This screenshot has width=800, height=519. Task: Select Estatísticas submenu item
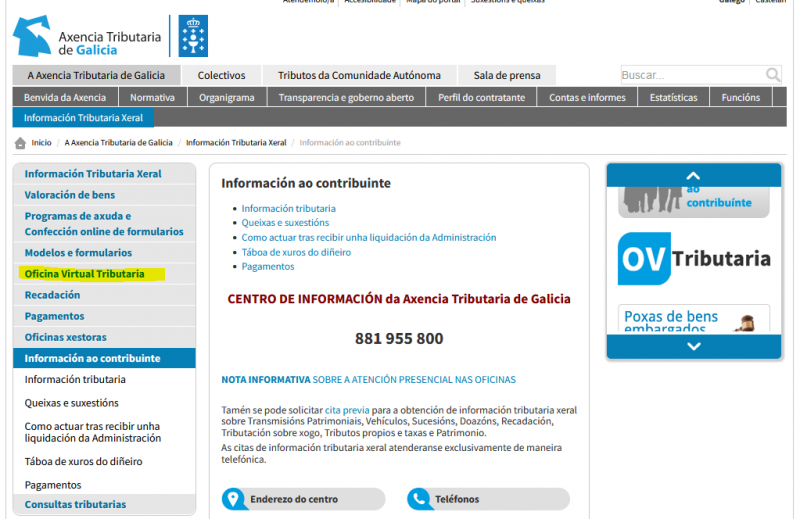[673, 97]
